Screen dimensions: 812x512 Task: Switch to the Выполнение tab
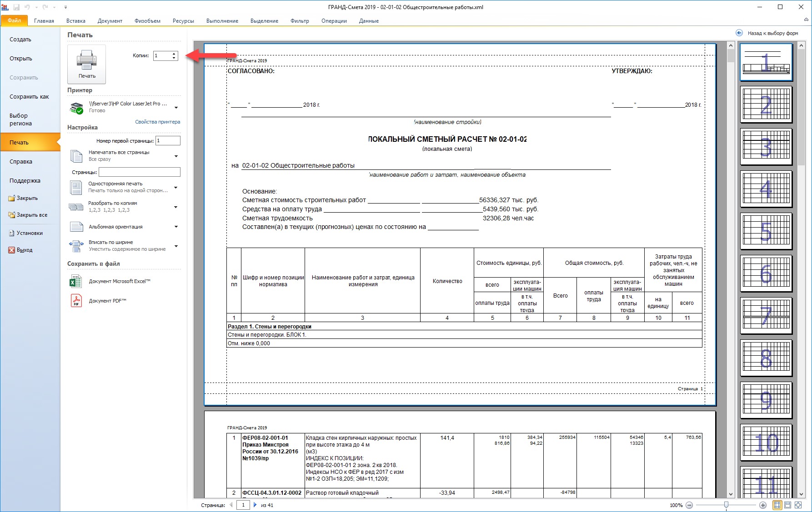(222, 21)
